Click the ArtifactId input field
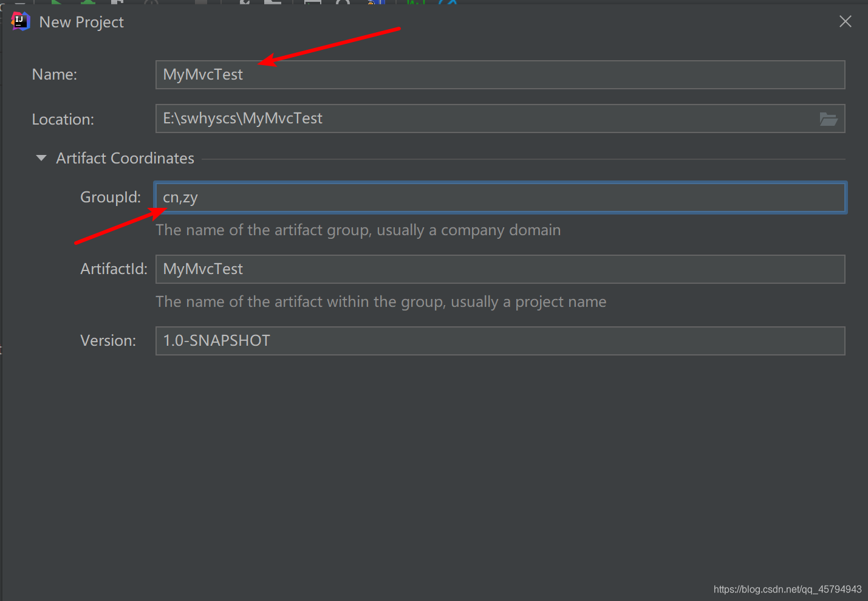868x601 pixels. [500, 269]
